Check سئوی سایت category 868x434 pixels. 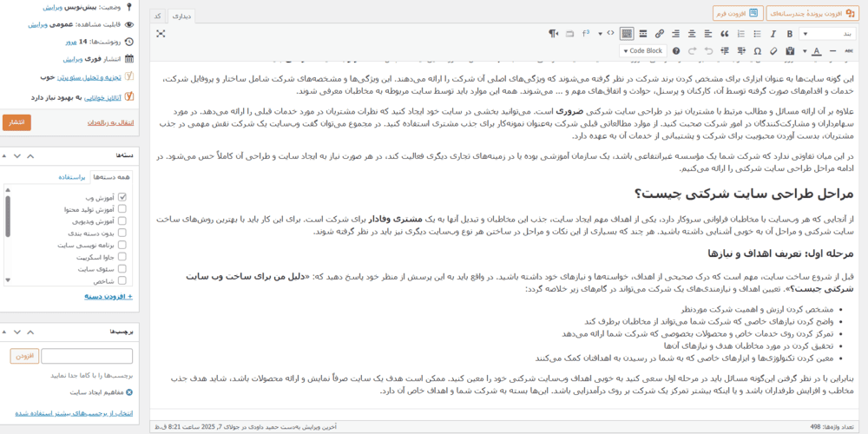pyautogui.click(x=122, y=268)
